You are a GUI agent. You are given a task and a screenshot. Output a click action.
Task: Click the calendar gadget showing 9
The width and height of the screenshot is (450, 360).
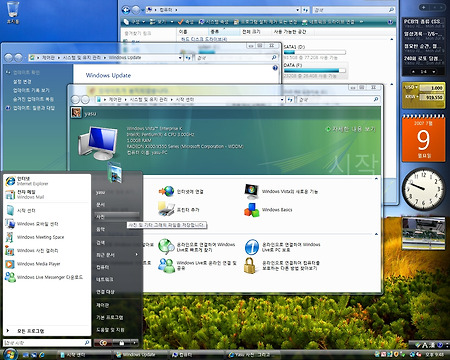click(423, 138)
